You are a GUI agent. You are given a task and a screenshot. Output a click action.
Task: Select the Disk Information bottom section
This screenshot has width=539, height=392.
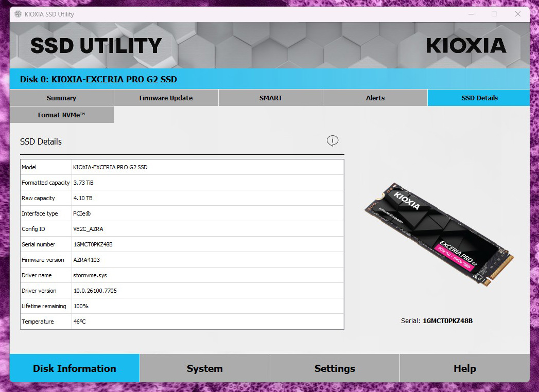click(75, 368)
